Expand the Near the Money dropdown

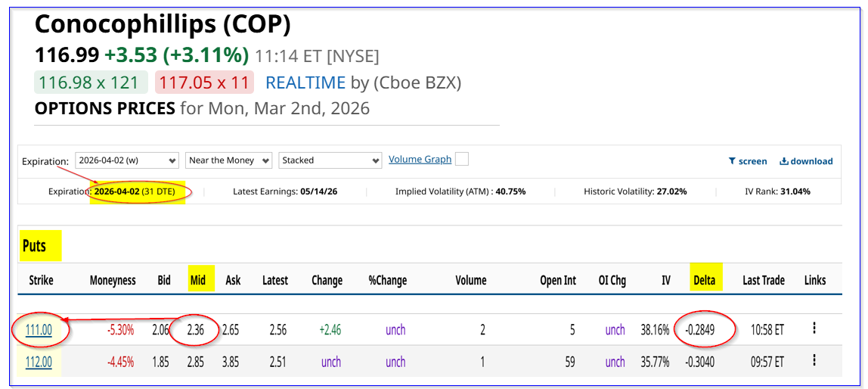click(229, 160)
